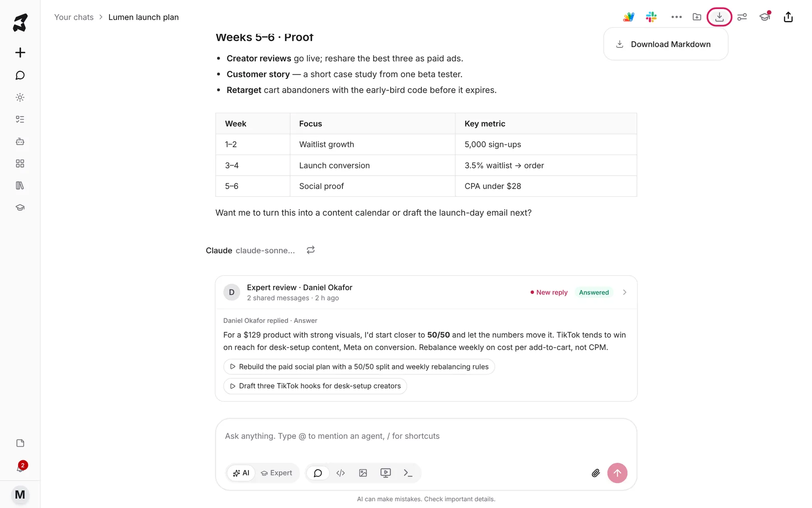812x508 pixels.
Task: Open the task checklist icon in the sidebar
Action: pyautogui.click(x=20, y=119)
